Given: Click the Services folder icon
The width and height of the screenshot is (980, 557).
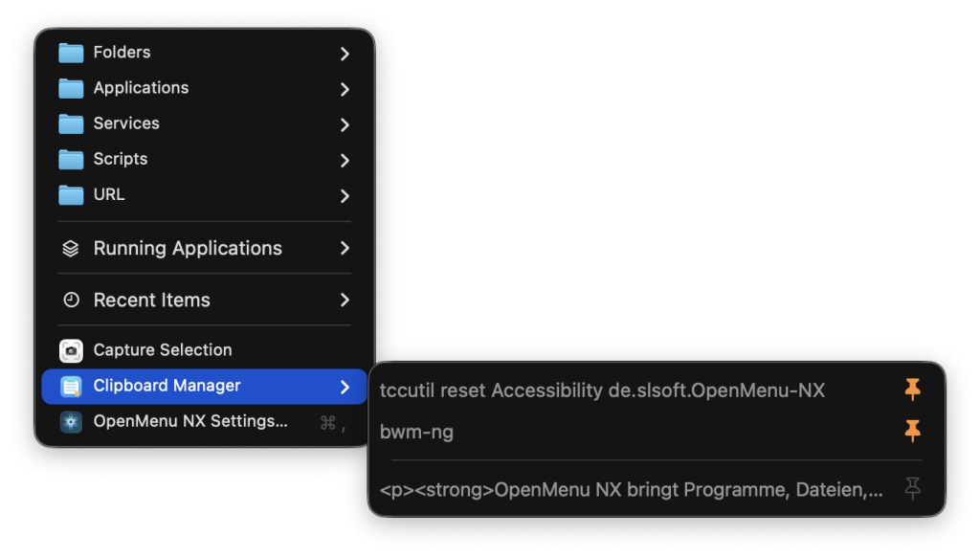Looking at the screenshot, I should 71,123.
